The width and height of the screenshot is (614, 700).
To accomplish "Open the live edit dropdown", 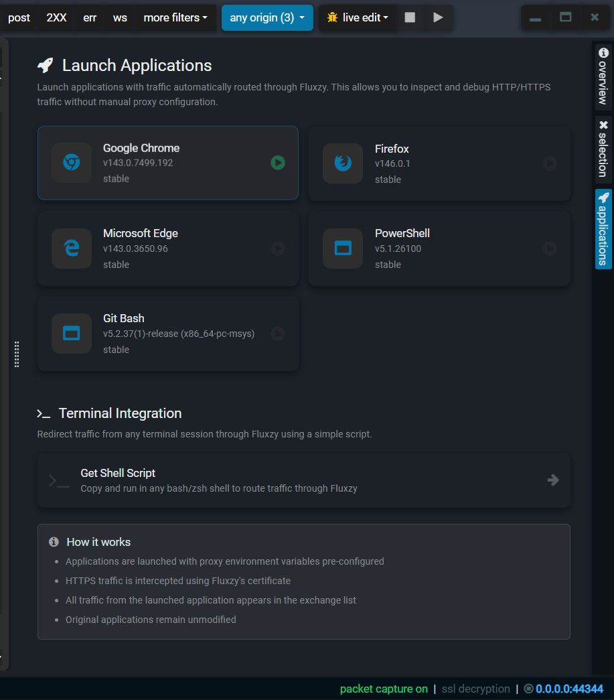I will tap(358, 17).
